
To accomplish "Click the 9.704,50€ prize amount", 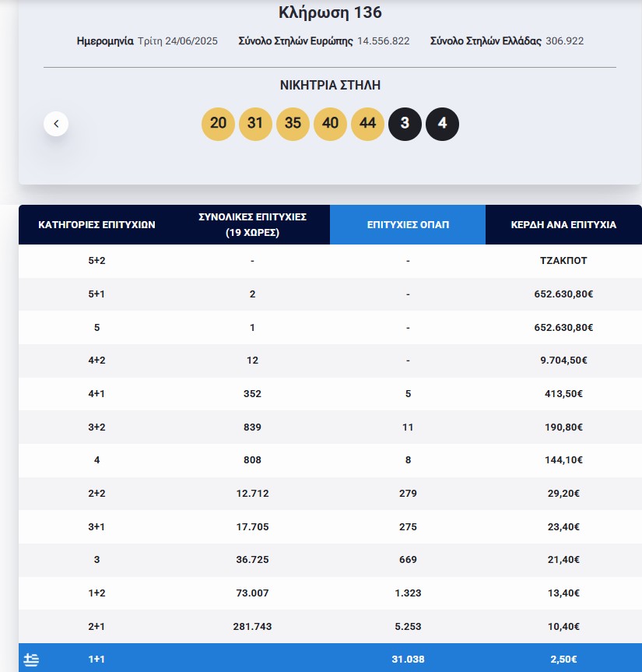I will click(x=563, y=361).
